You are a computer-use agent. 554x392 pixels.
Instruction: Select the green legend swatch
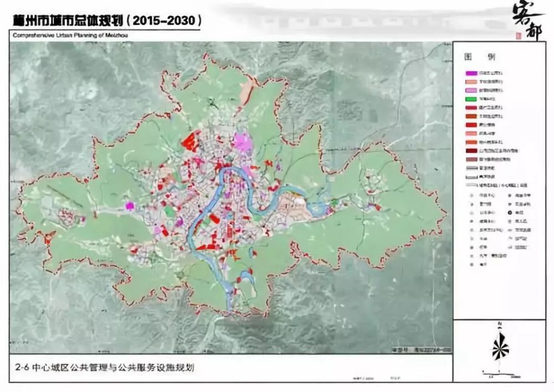pos(471,99)
